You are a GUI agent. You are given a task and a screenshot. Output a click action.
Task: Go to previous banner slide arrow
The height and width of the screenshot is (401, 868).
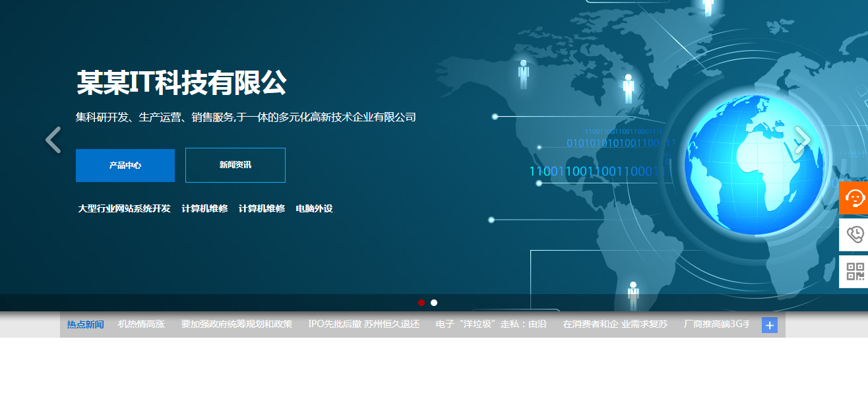pos(53,140)
